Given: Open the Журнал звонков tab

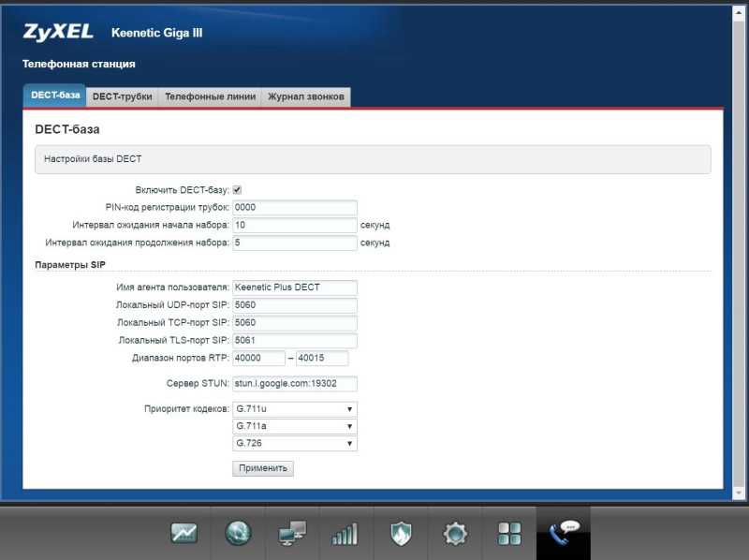Looking at the screenshot, I should 306,96.
